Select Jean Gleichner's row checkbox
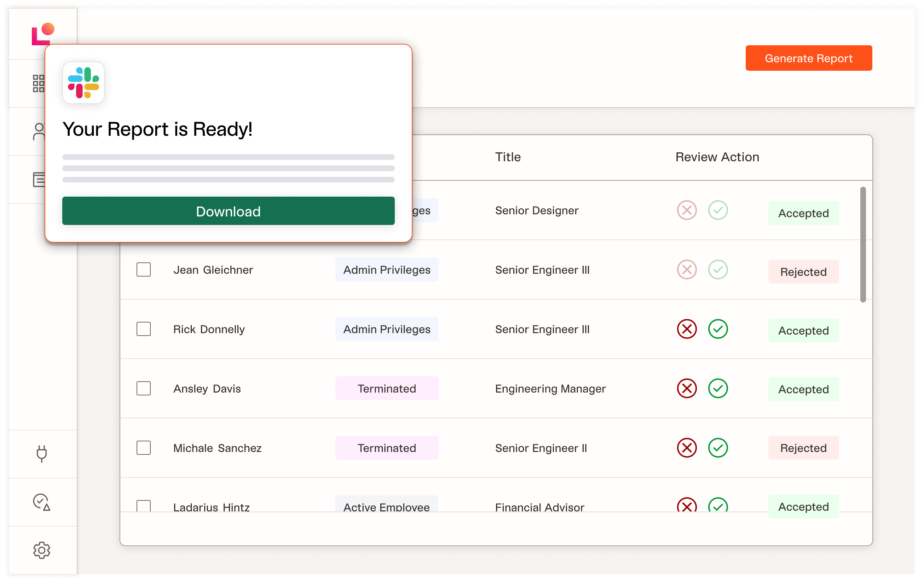The image size is (924, 580). coord(144,270)
